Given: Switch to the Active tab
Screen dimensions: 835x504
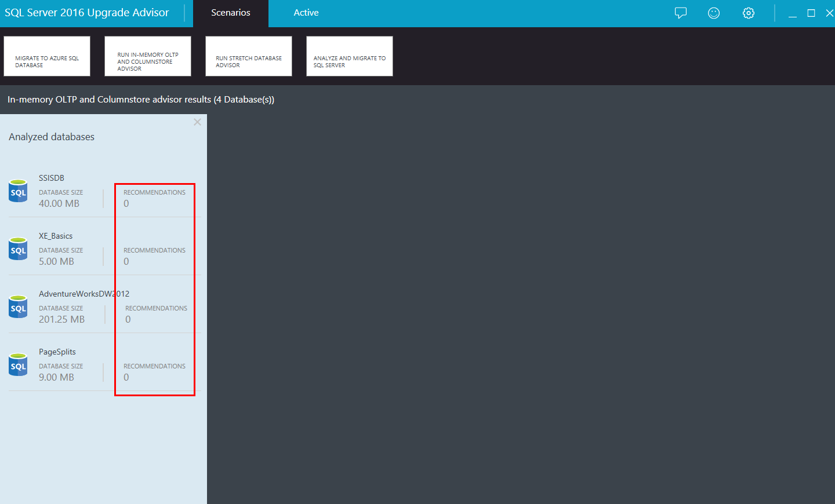Looking at the screenshot, I should pyautogui.click(x=306, y=13).
